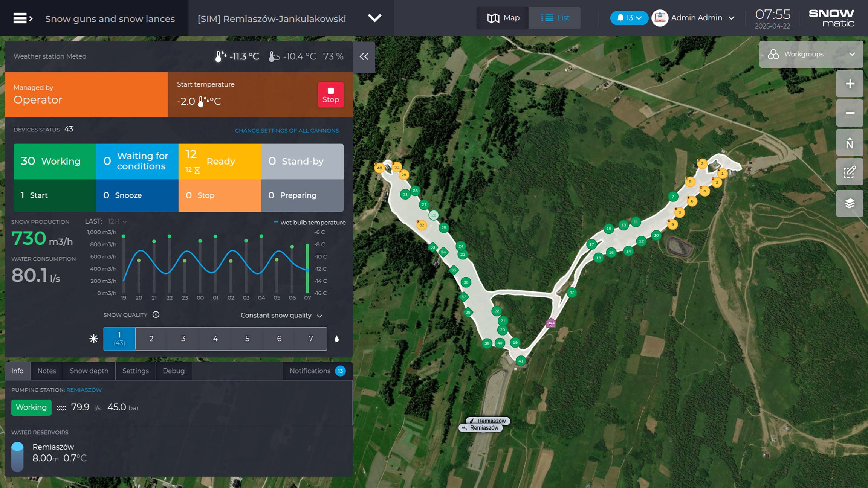868x488 pixels.
Task: Zoom out on the map
Action: click(x=850, y=113)
